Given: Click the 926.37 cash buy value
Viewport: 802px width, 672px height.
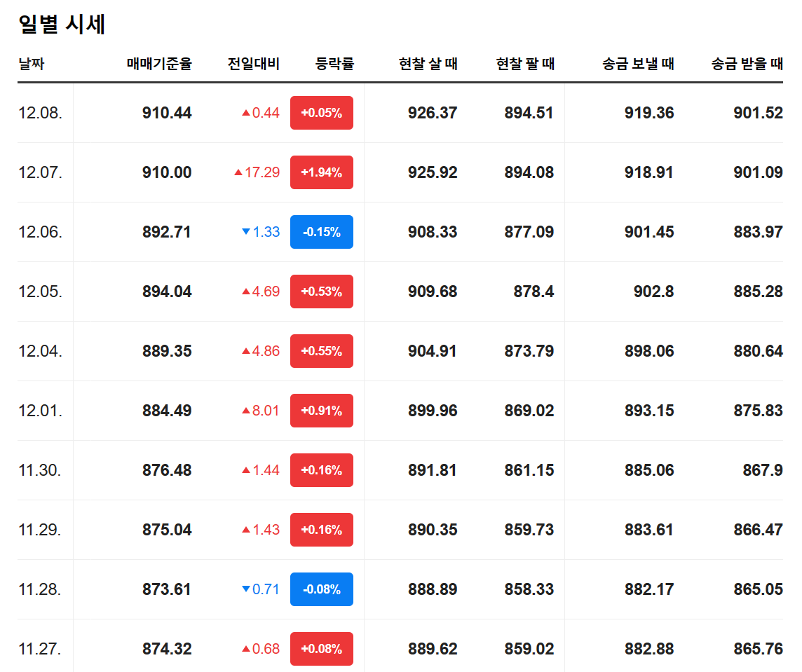Looking at the screenshot, I should (433, 113).
